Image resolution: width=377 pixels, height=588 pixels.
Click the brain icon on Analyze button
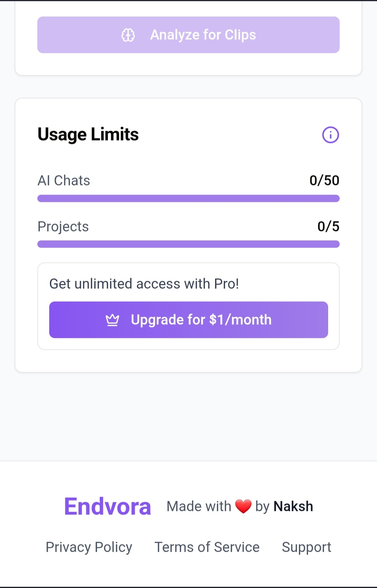click(128, 35)
